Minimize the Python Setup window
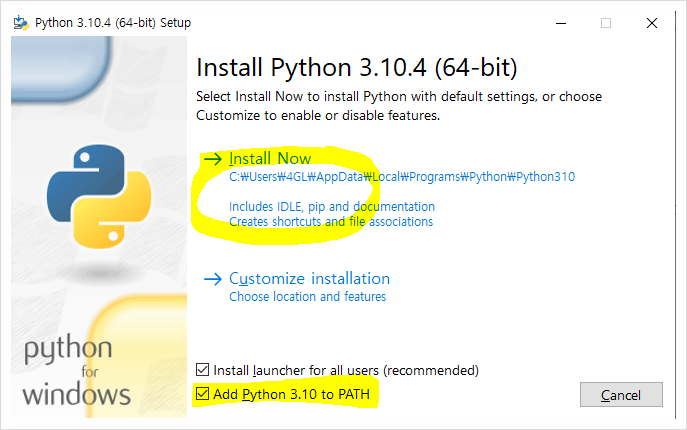 [561, 23]
